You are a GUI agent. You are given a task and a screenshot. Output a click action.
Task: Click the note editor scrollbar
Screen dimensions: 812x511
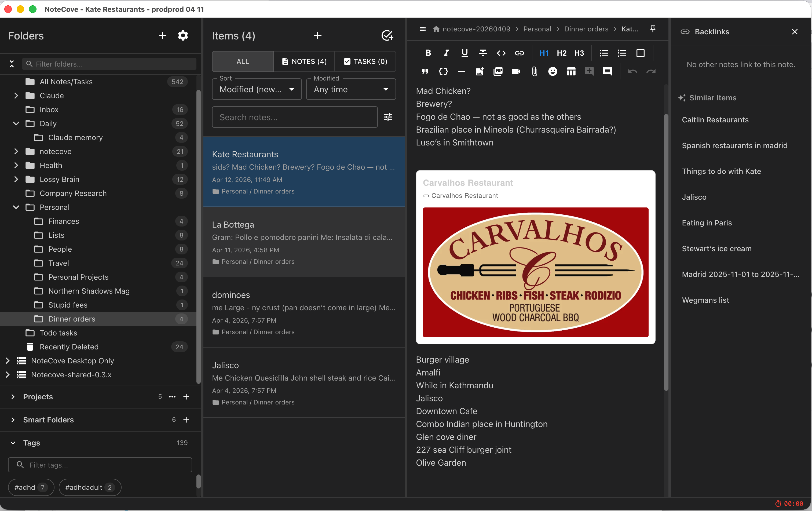click(666, 252)
